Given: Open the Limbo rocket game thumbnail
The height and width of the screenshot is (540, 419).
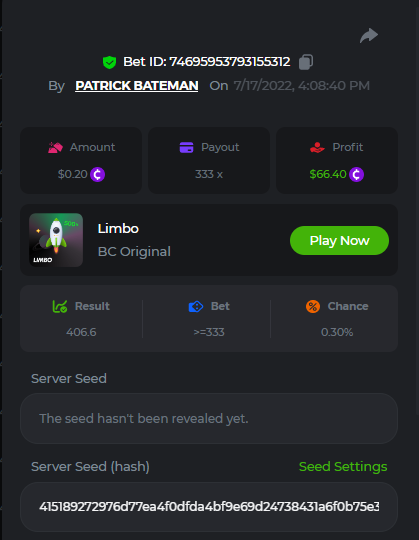Looking at the screenshot, I should click(56, 240).
